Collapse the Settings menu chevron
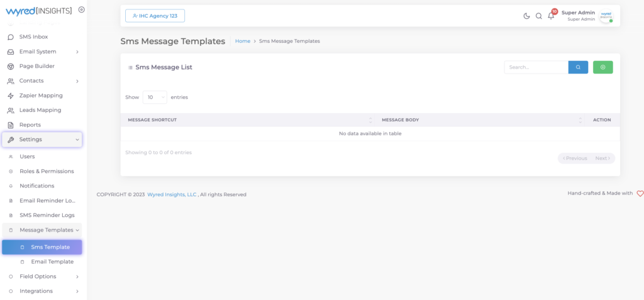Image resolution: width=644 pixels, height=300 pixels. pos(77,140)
